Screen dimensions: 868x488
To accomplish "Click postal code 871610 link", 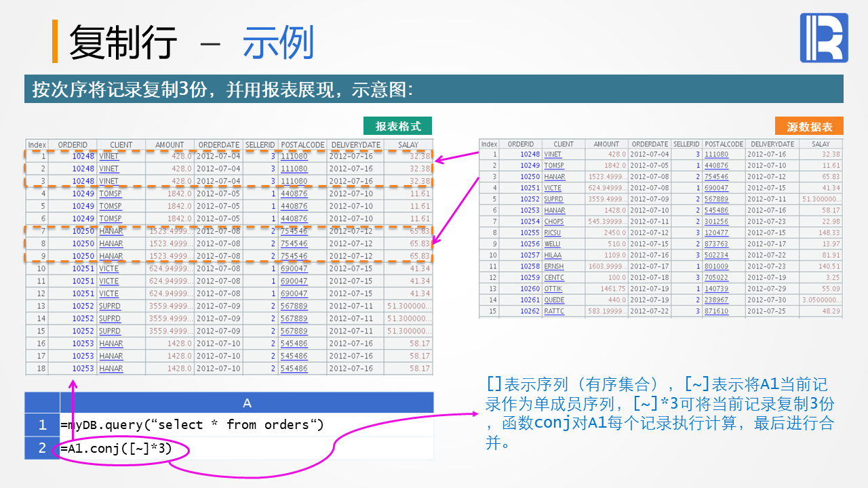I will pos(716,311).
